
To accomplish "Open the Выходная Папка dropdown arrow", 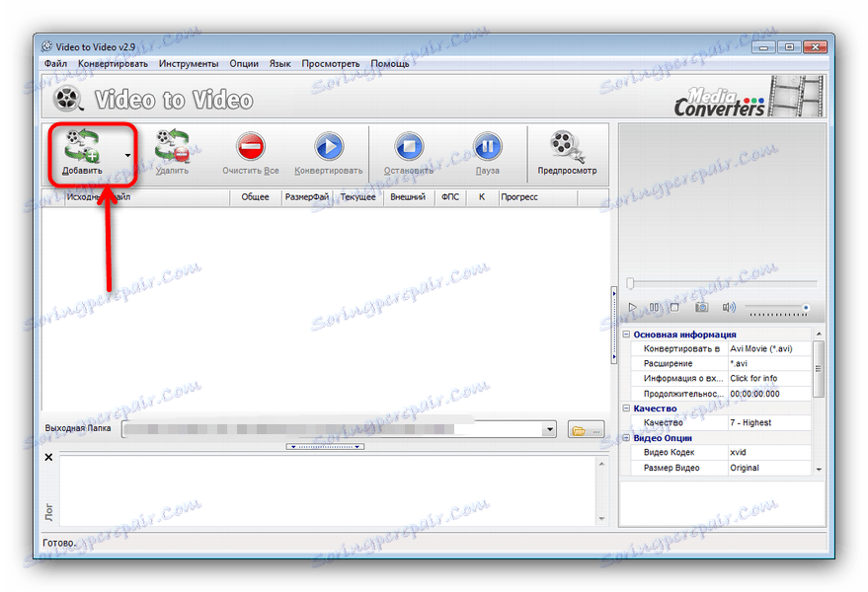I will 549,429.
